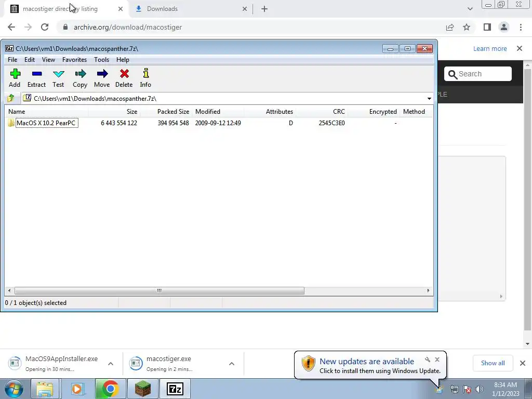
Task: Click Chrome's back arrow
Action: tap(11, 27)
